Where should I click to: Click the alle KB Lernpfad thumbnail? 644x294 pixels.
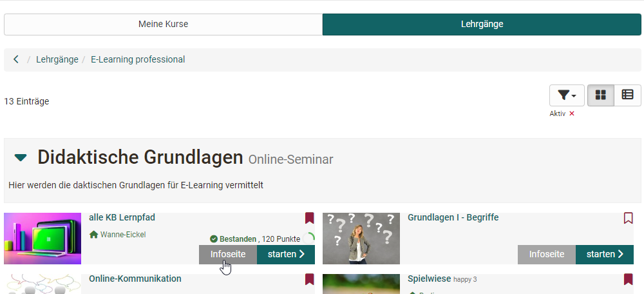point(43,239)
